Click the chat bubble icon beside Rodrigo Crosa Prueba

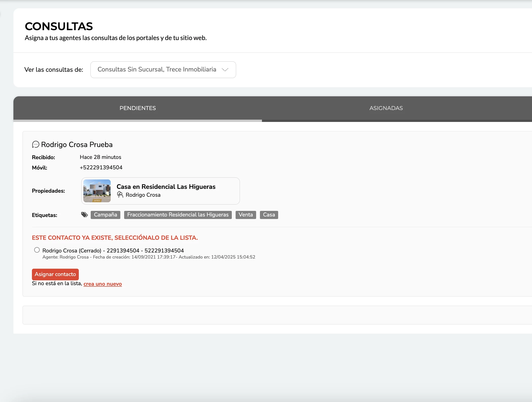tap(35, 144)
